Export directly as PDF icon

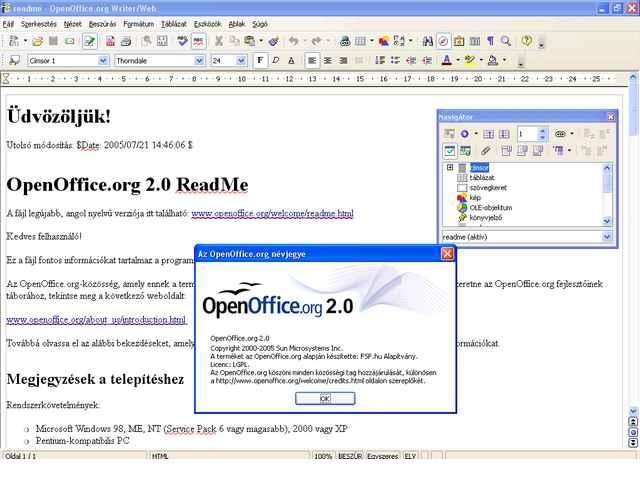[110, 41]
